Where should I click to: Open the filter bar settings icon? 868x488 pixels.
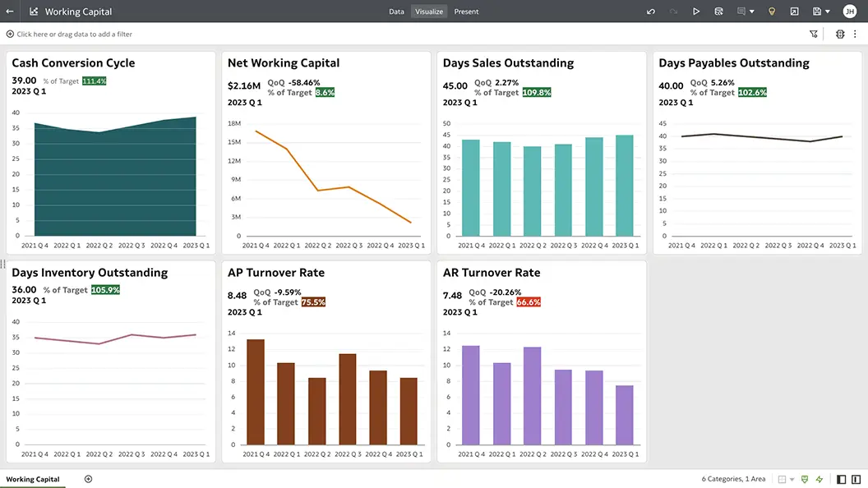click(x=813, y=35)
